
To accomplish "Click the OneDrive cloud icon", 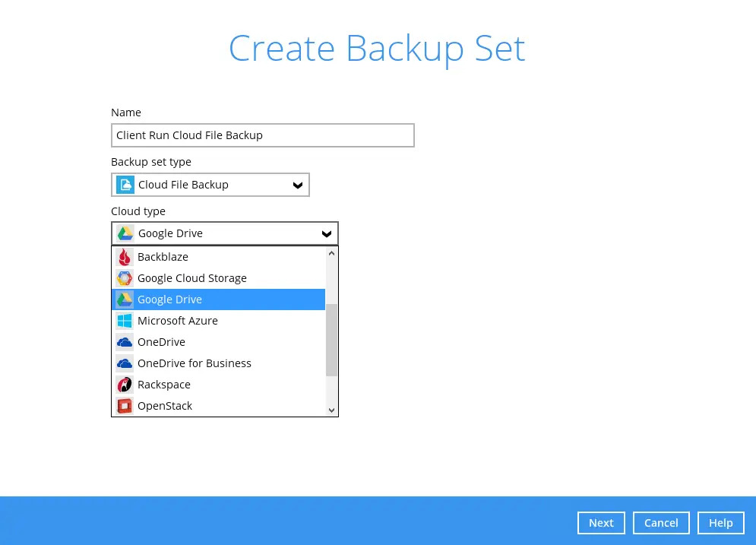I will [x=125, y=341].
